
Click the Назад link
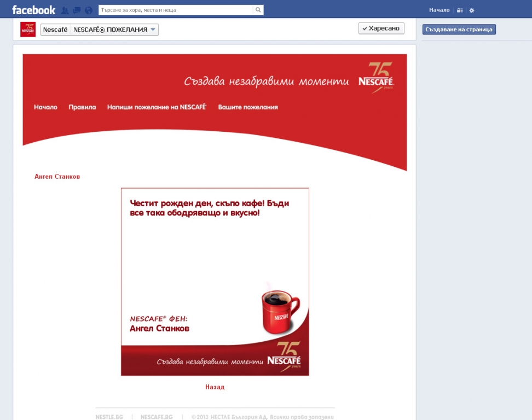click(x=215, y=387)
